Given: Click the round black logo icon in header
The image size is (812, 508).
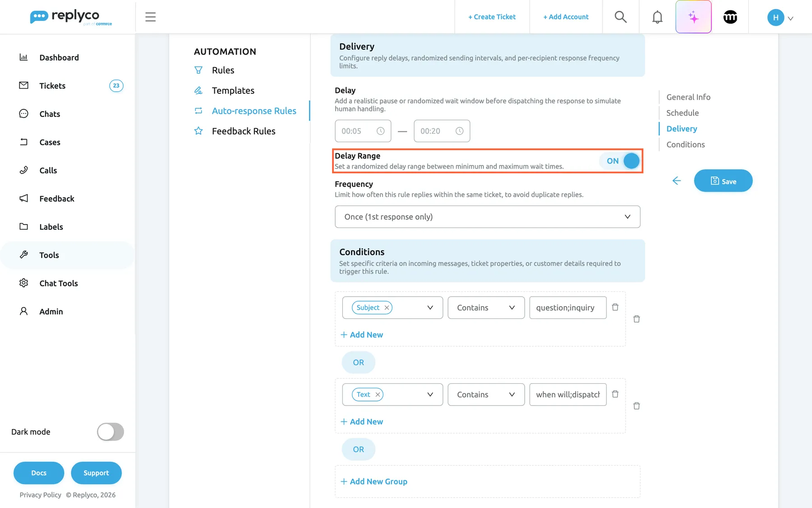Looking at the screenshot, I should point(730,17).
